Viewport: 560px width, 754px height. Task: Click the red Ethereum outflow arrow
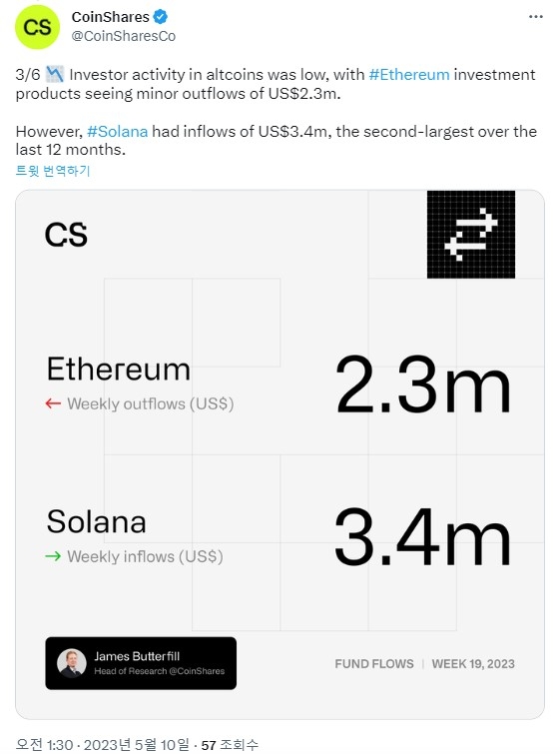point(53,403)
